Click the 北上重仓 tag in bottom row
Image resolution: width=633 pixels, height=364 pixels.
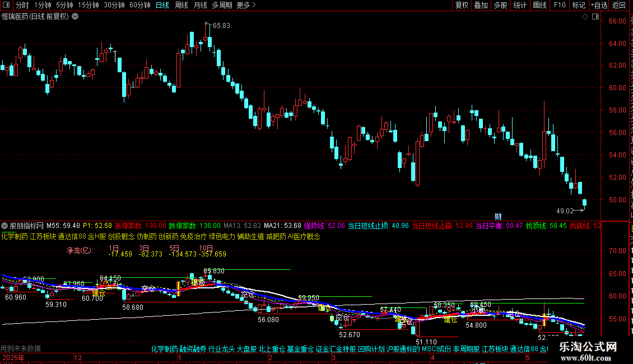(x=272, y=349)
